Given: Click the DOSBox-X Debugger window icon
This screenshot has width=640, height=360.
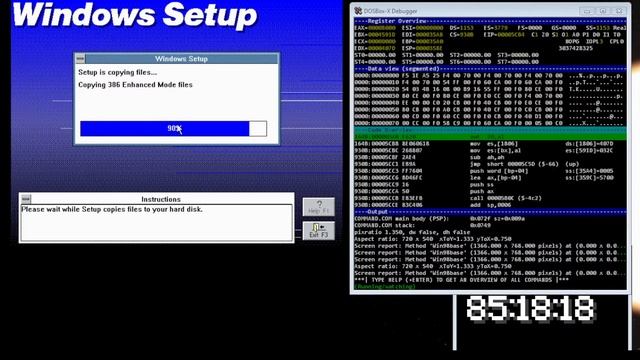Looking at the screenshot, I should pos(358,11).
